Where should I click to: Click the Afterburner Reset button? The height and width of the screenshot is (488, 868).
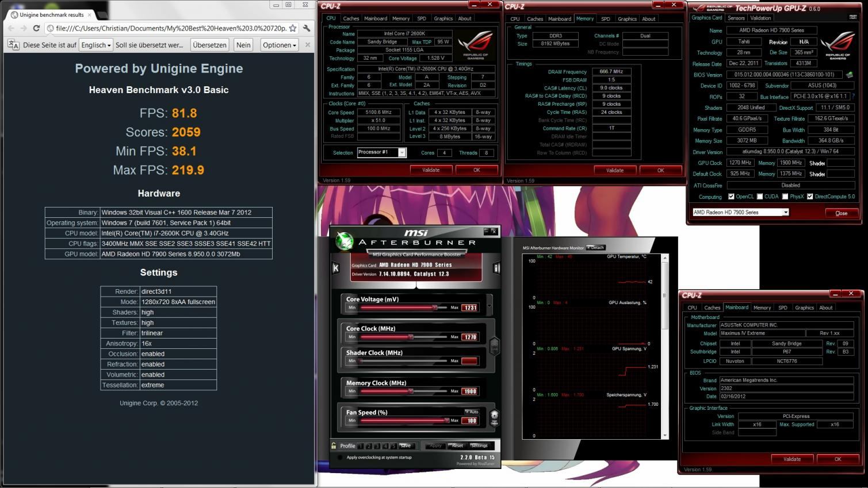(x=457, y=445)
